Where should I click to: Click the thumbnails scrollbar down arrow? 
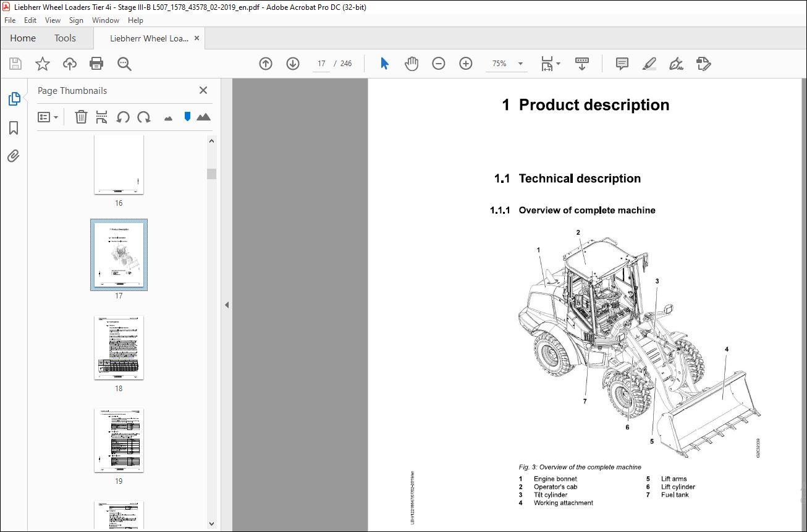tap(212, 524)
